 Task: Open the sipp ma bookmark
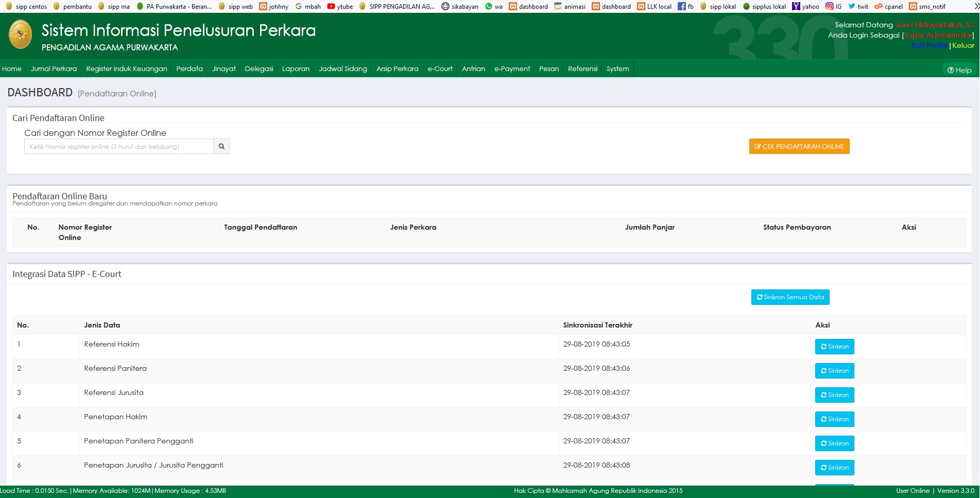tap(114, 6)
